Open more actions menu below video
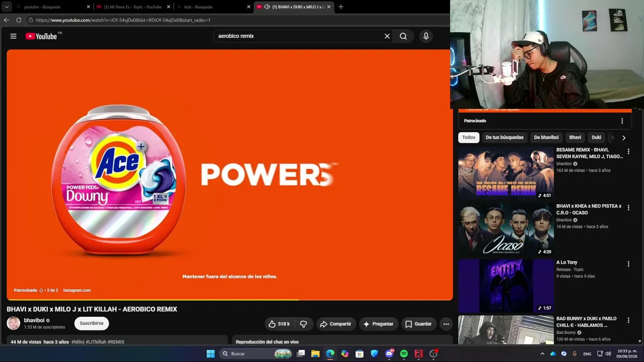 446,324
